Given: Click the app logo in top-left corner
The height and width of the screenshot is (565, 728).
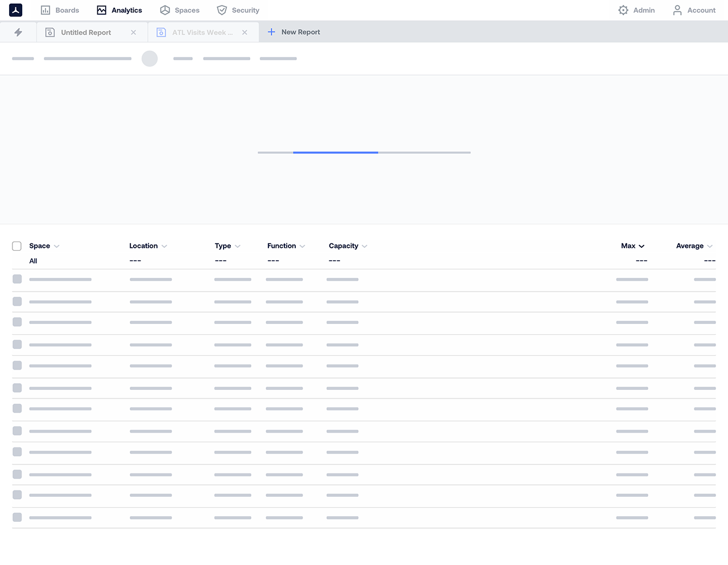Looking at the screenshot, I should coord(15,10).
